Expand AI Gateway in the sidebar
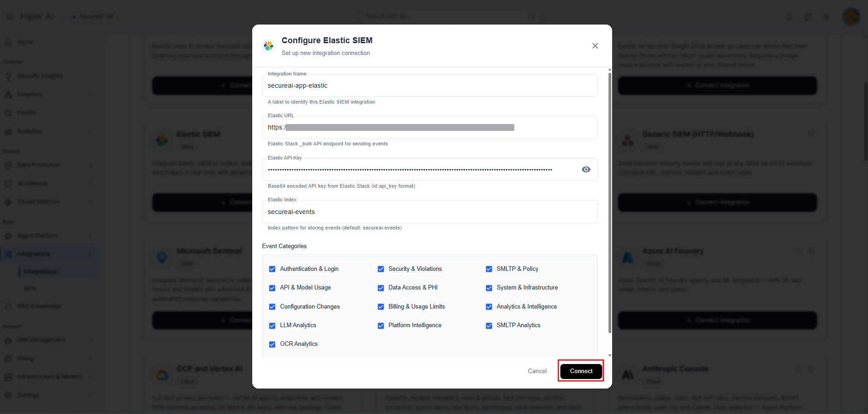Screen dimensions: 868x414 pyautogui.click(x=49, y=184)
